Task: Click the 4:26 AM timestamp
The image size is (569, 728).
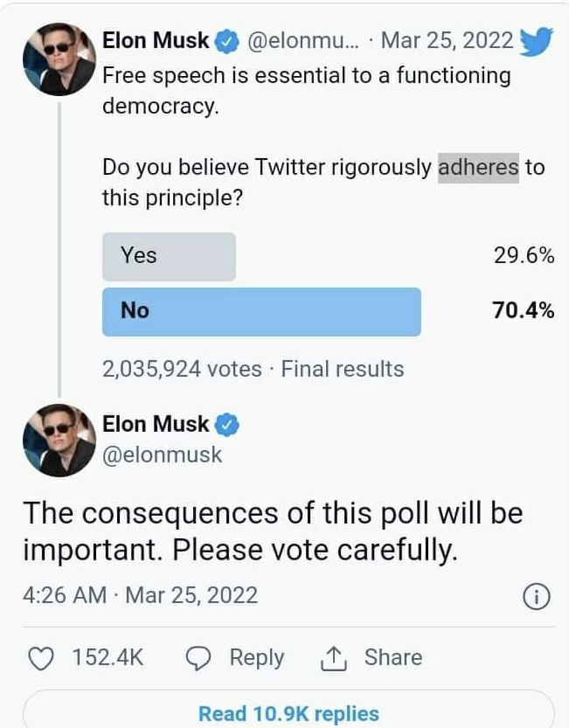Action: tap(65, 596)
